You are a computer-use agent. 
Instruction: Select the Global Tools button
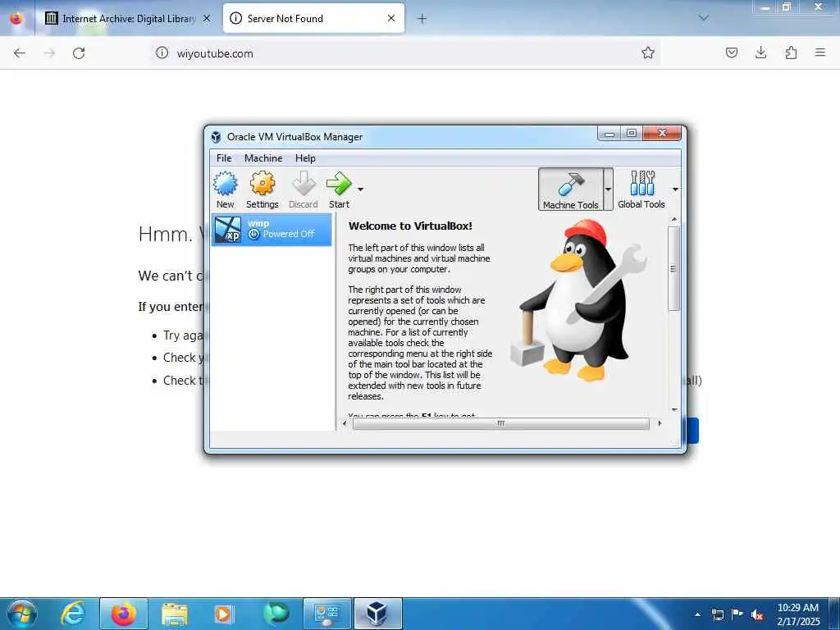641,189
